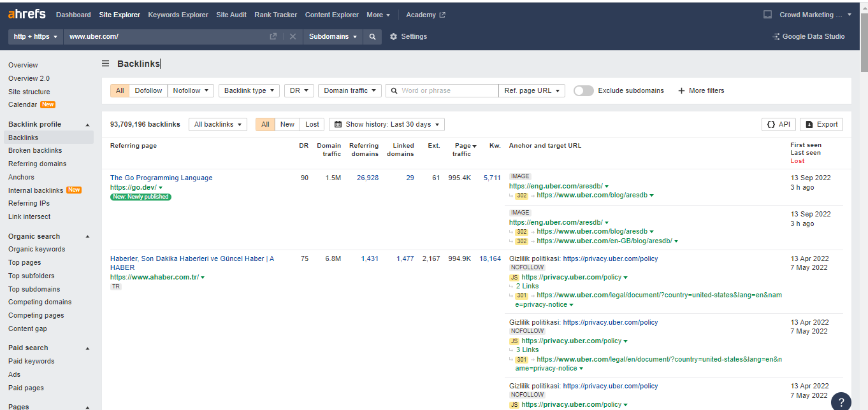
Task: Collapse the Organic search sidebar section
Action: [x=87, y=236]
